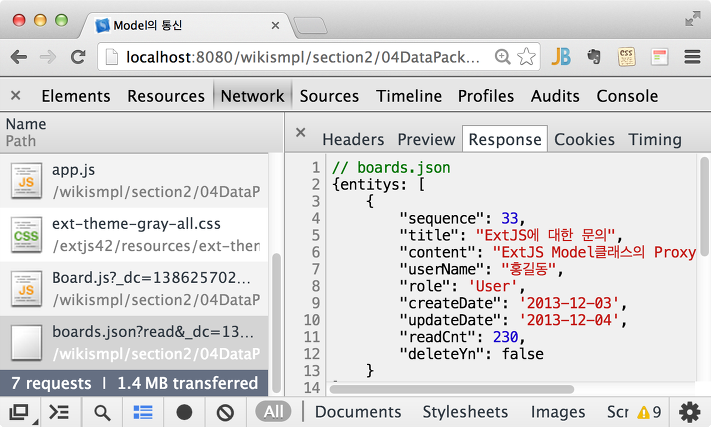Select the All filter pill
The width and height of the screenshot is (711, 427).
(273, 412)
